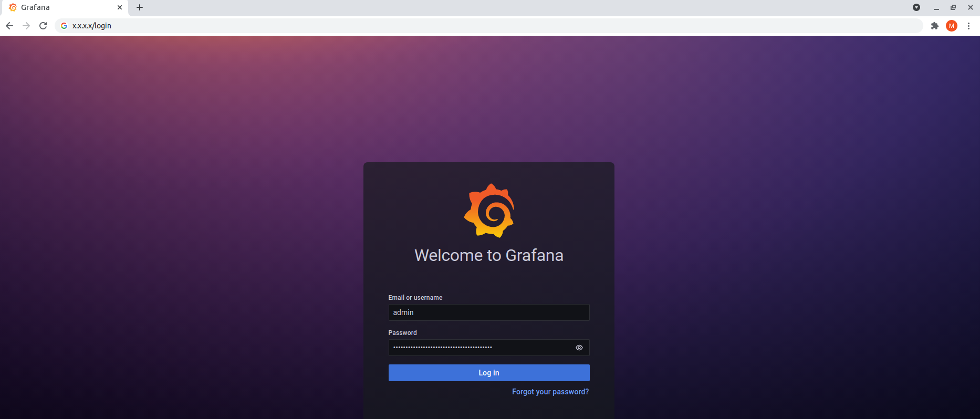Click the Google site icon in address bar
The height and width of the screenshot is (419, 980).
64,26
